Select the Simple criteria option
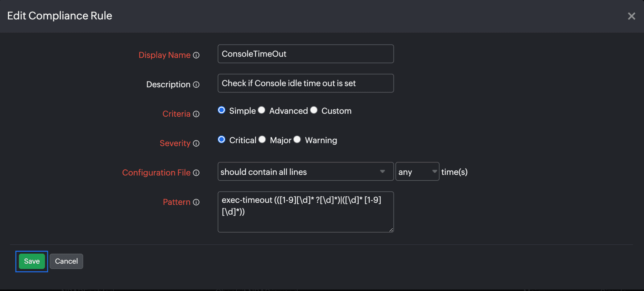This screenshot has width=644, height=291. click(x=222, y=110)
